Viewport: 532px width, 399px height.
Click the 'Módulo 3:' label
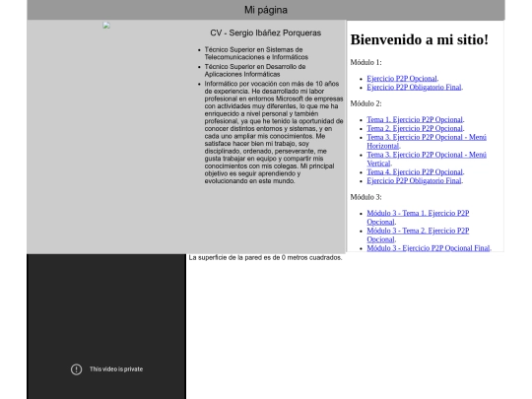click(x=366, y=197)
